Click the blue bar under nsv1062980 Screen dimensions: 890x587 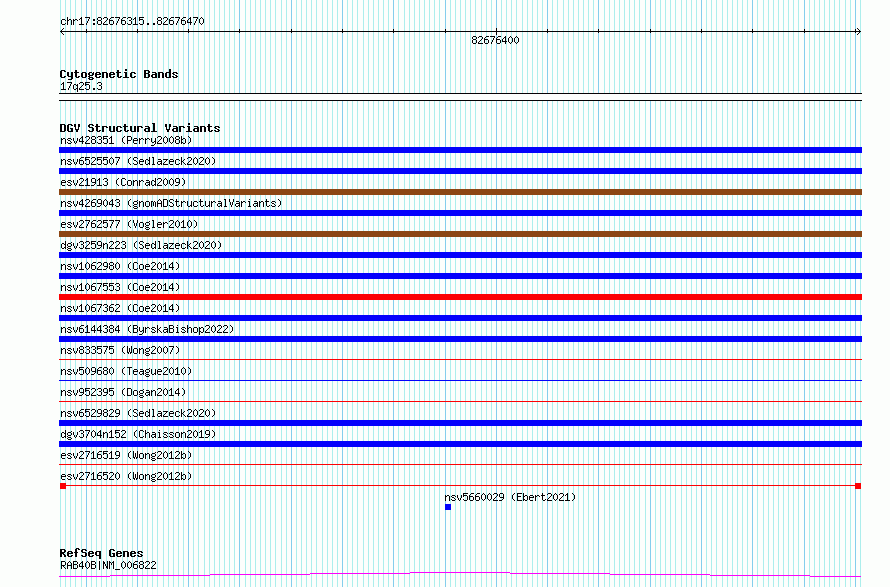[460, 276]
